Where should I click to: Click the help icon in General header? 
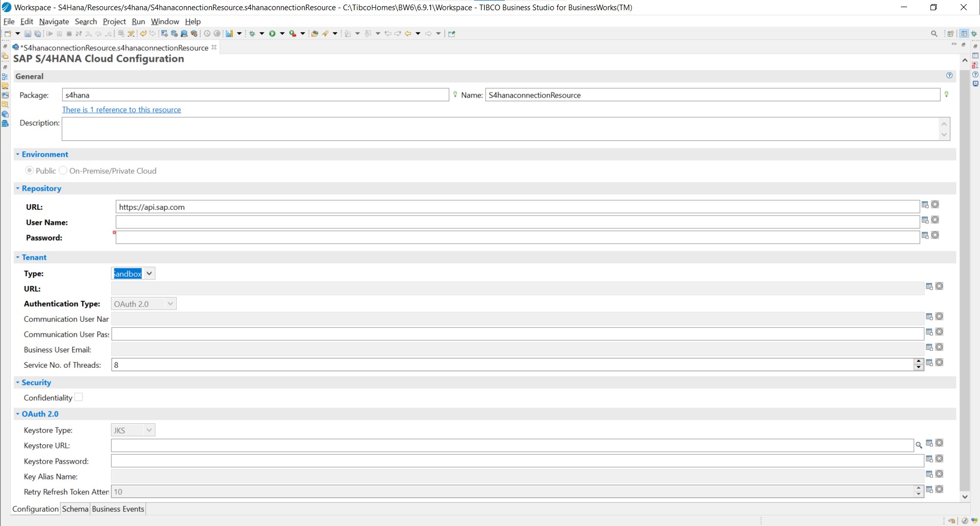click(949, 76)
